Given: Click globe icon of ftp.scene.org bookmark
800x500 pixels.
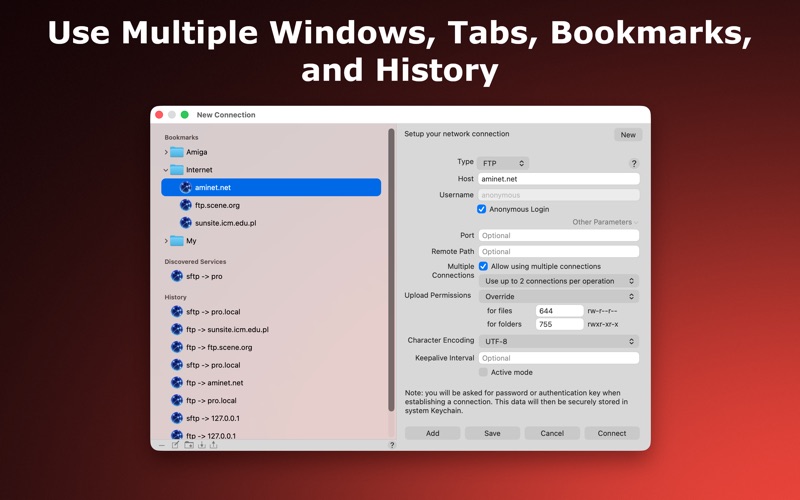Looking at the screenshot, I should point(186,205).
